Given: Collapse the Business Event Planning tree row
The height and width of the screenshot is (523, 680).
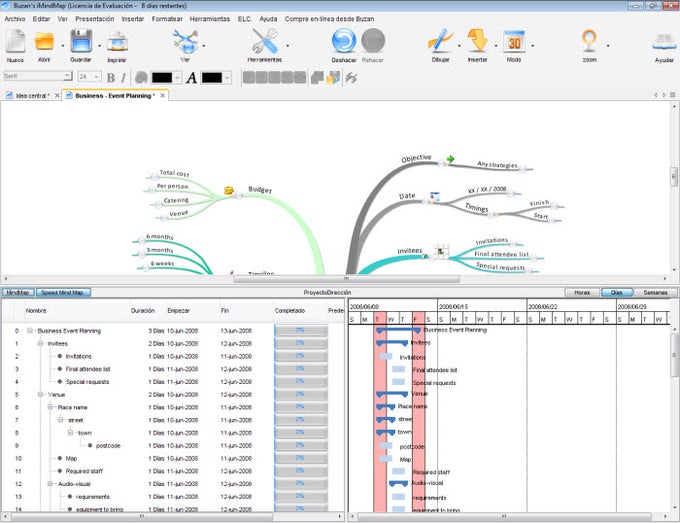Looking at the screenshot, I should [30, 331].
